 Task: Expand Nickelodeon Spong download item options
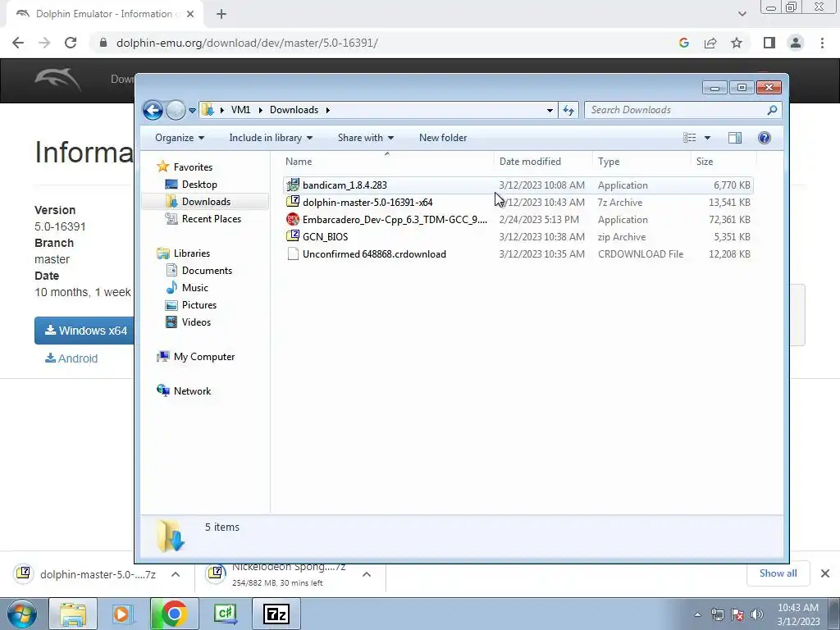[367, 574]
